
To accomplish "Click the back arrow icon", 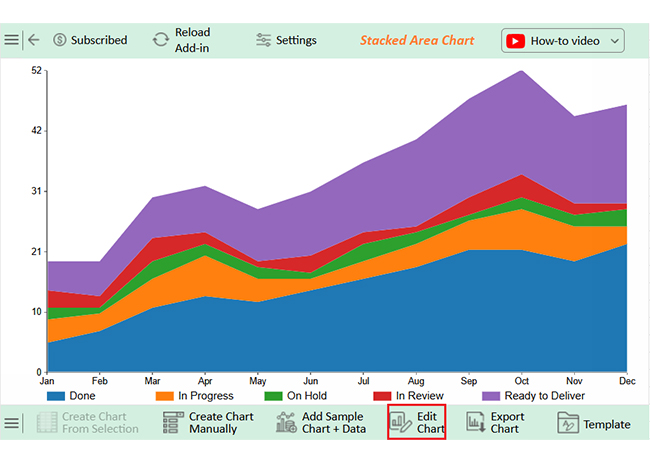I will tap(34, 40).
